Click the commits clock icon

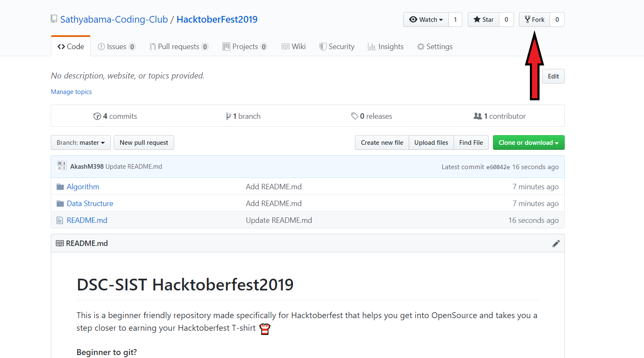click(x=97, y=116)
